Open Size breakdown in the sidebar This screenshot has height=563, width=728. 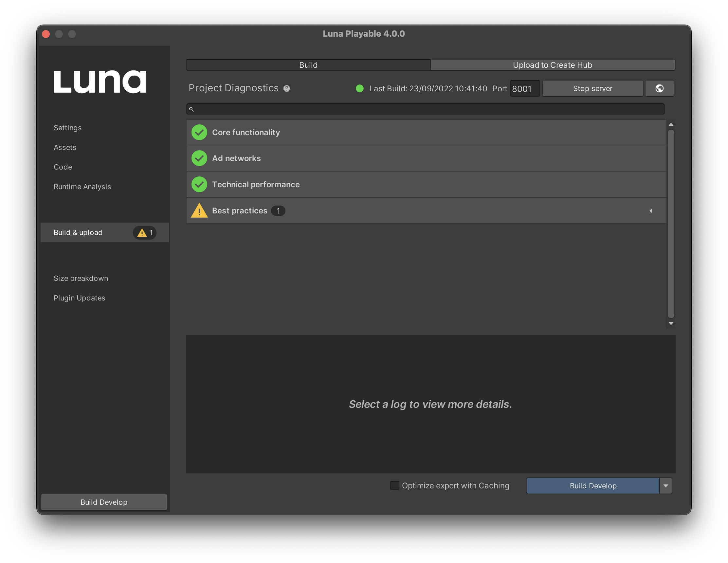click(81, 278)
